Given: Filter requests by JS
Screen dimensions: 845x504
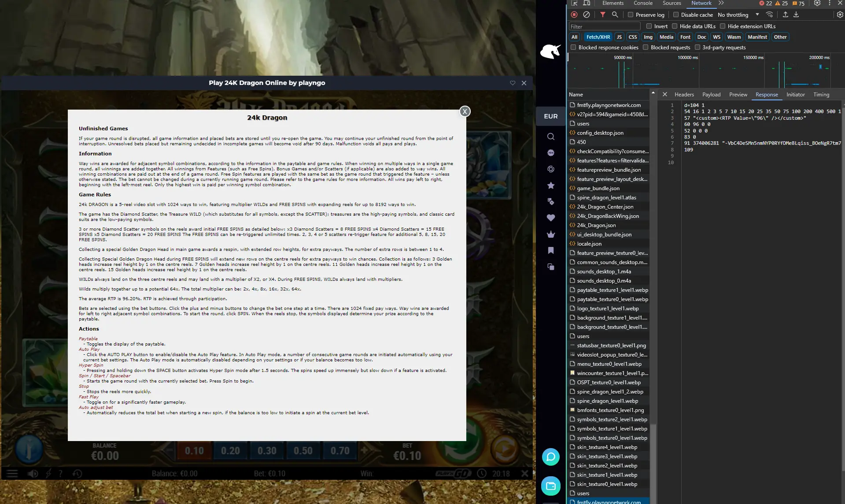Looking at the screenshot, I should coord(619,37).
